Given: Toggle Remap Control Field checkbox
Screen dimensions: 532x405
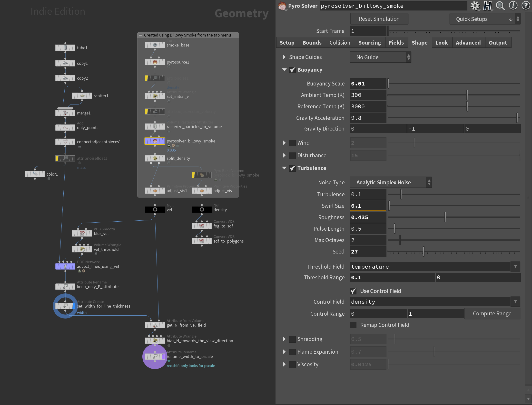Looking at the screenshot, I should (353, 325).
